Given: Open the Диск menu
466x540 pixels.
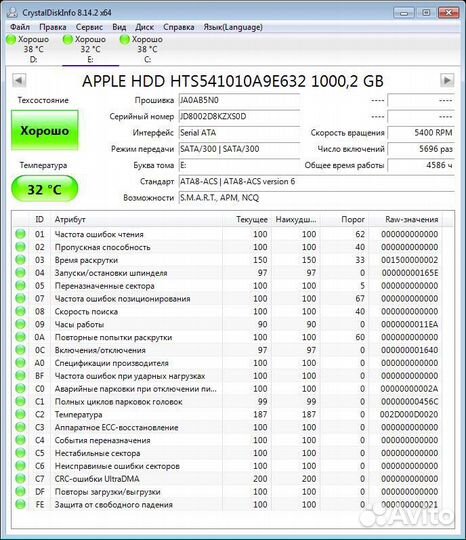Looking at the screenshot, I should tap(144, 27).
